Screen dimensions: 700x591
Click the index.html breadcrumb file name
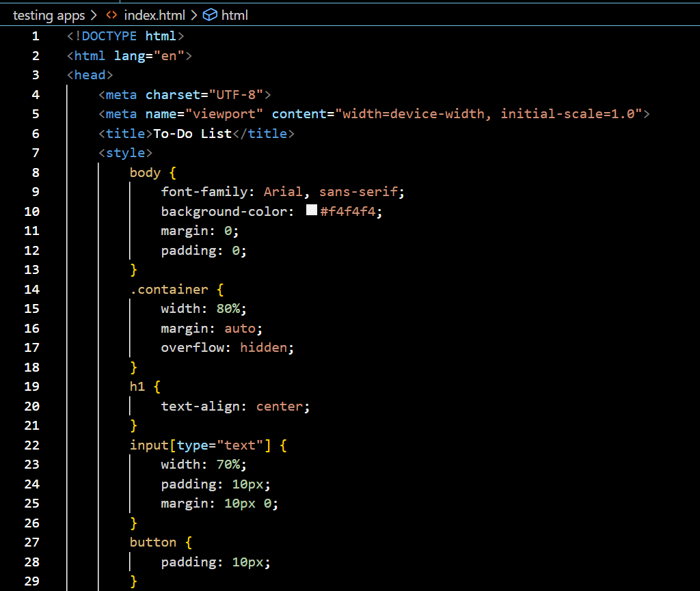pos(154,16)
